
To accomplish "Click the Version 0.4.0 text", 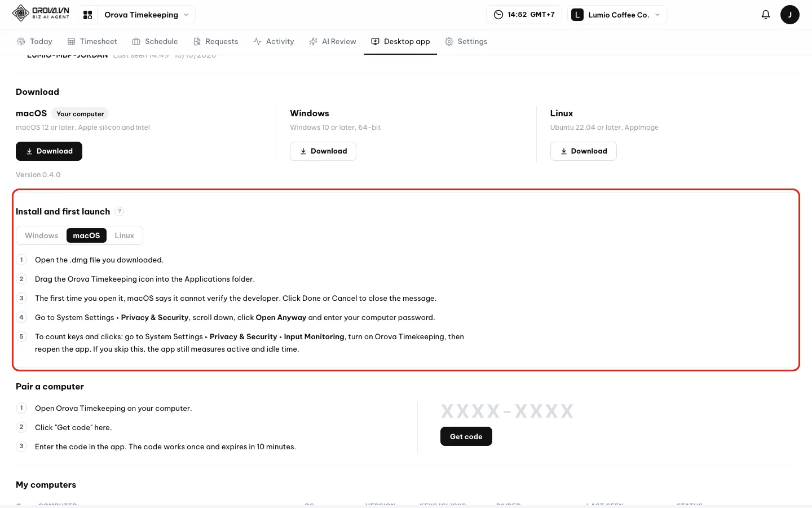I will pyautogui.click(x=38, y=175).
